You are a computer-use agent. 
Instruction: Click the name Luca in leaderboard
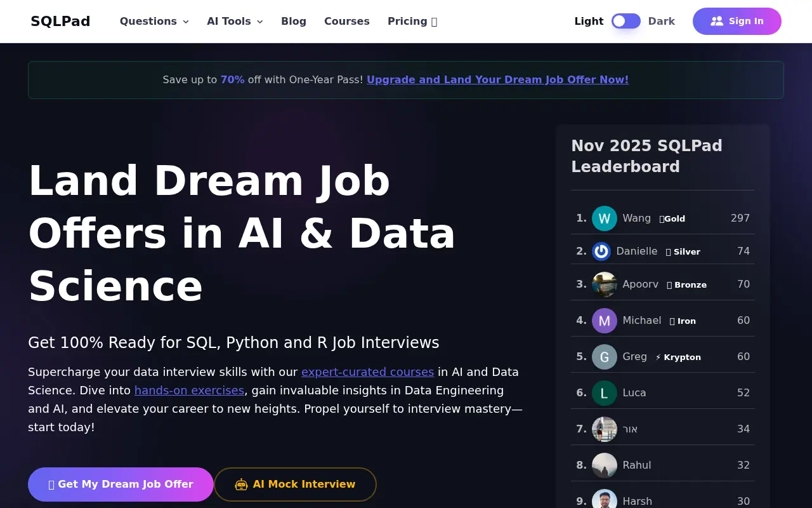[634, 393]
